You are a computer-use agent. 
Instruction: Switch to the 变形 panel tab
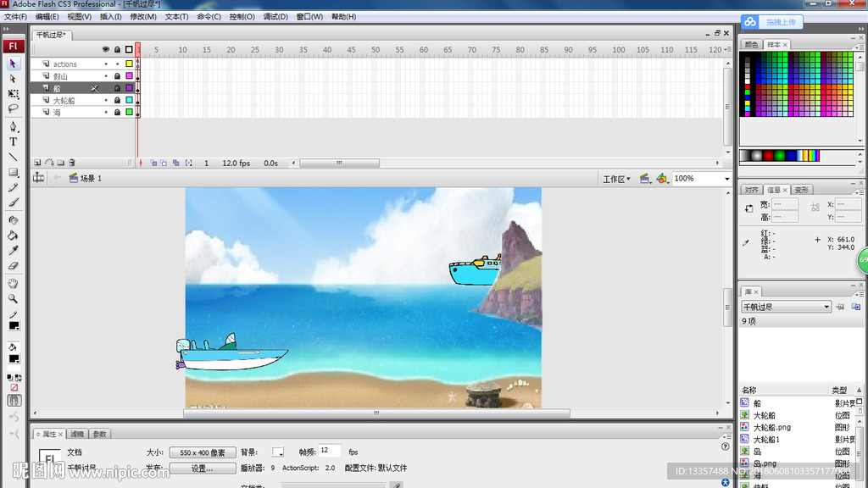tap(801, 190)
